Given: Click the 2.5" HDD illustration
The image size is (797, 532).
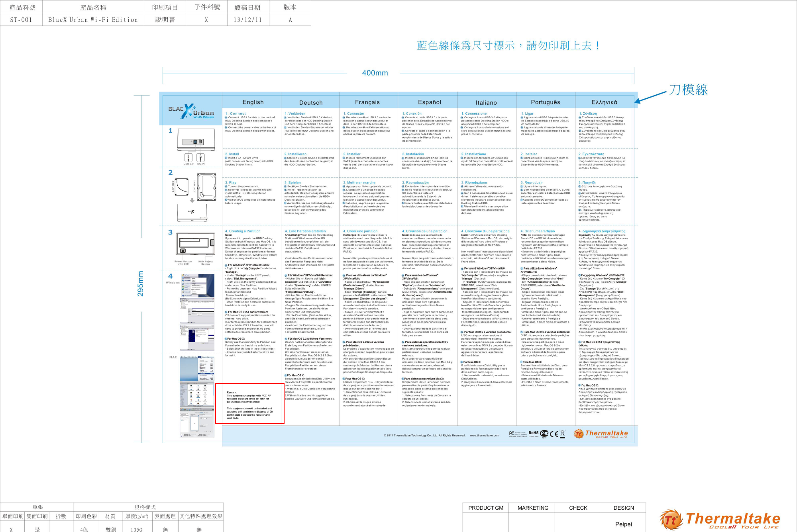Looking at the screenshot, I should click(181, 187).
